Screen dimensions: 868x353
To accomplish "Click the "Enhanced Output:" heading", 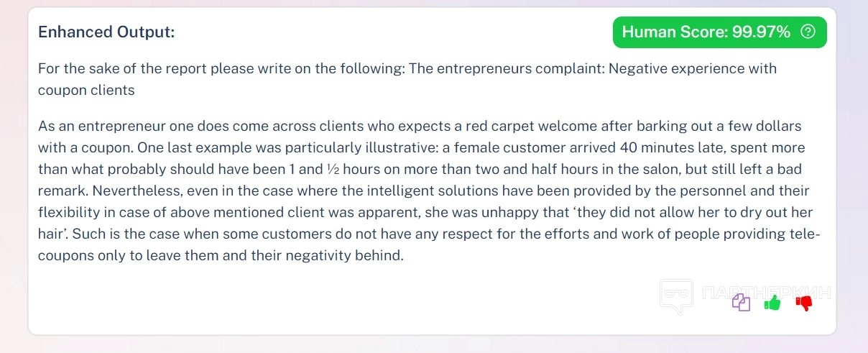I will point(106,32).
